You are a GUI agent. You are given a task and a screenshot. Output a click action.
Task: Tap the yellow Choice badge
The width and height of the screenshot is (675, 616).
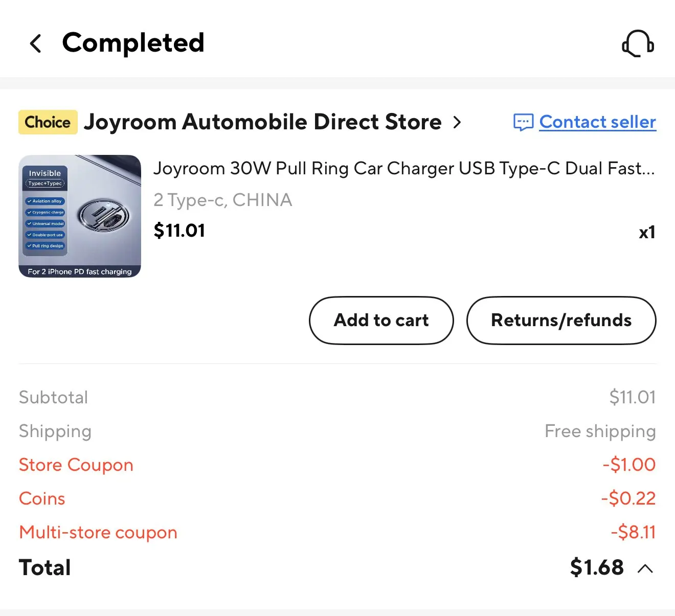[48, 122]
